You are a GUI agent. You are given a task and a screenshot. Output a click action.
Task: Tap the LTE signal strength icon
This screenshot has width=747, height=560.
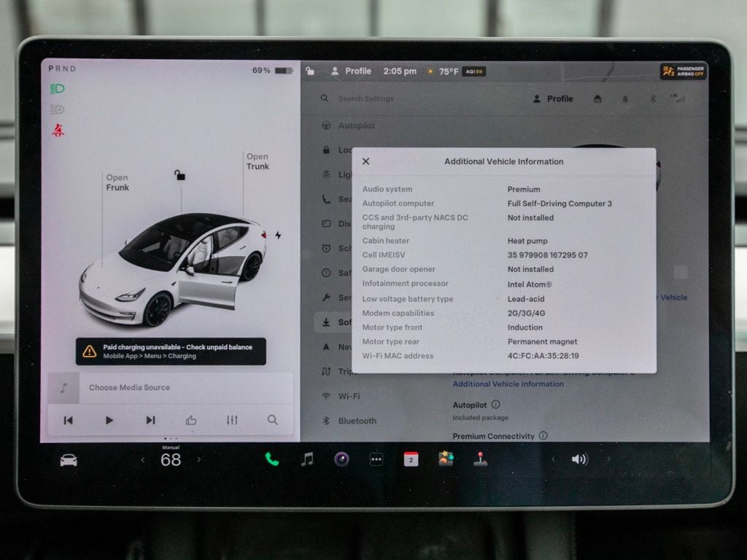678,98
